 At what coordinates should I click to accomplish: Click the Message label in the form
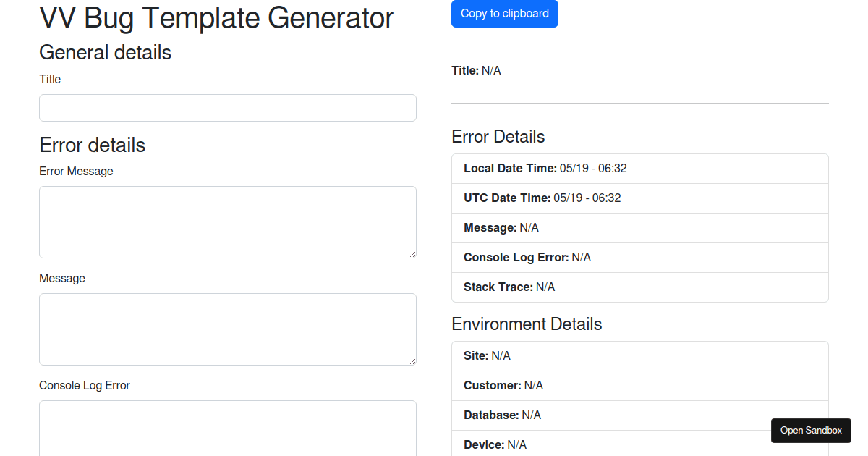(x=62, y=279)
